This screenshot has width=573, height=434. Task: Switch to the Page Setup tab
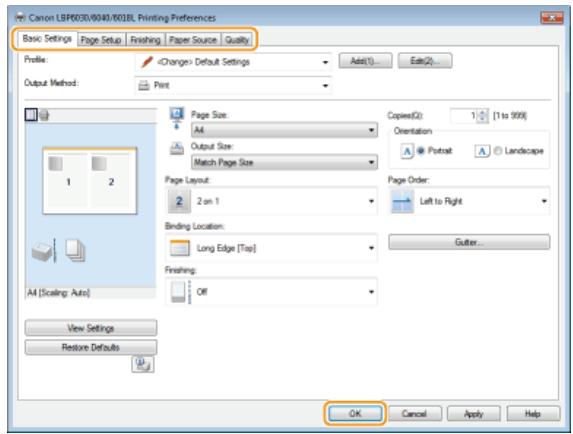[x=101, y=39]
